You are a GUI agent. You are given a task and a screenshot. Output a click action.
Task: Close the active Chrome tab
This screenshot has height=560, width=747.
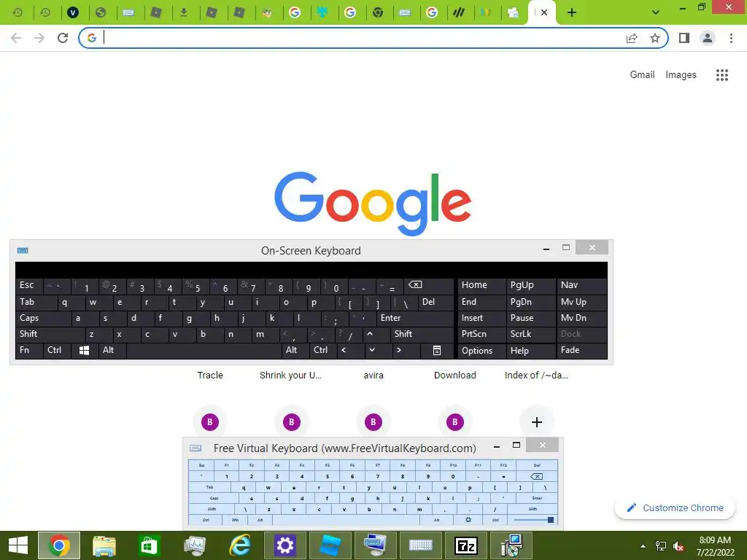coord(544,12)
